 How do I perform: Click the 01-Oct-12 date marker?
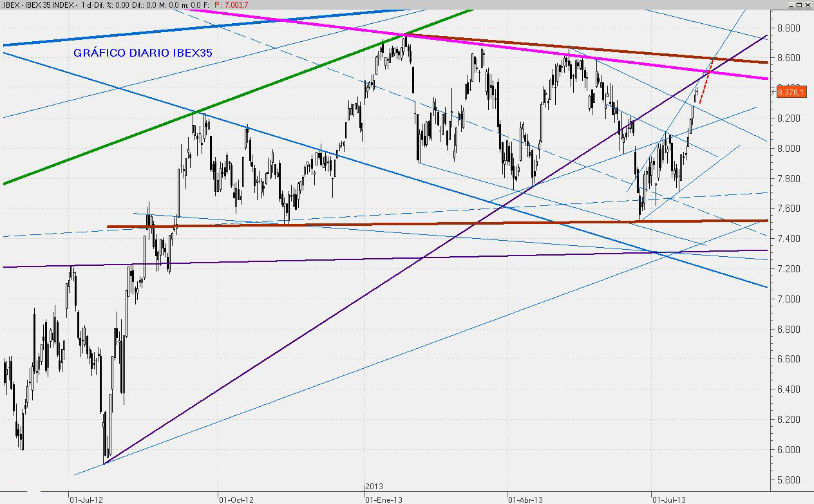[236, 499]
